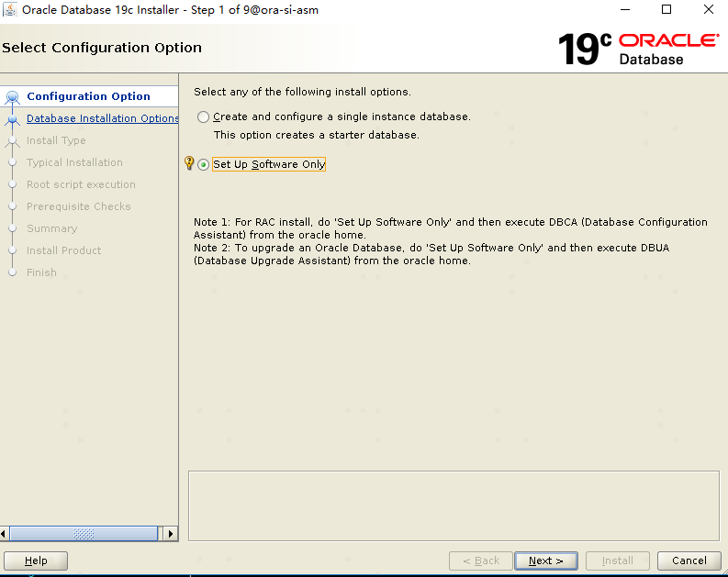Click the Configuration Option step marker icon
728x577 pixels.
click(x=13, y=97)
